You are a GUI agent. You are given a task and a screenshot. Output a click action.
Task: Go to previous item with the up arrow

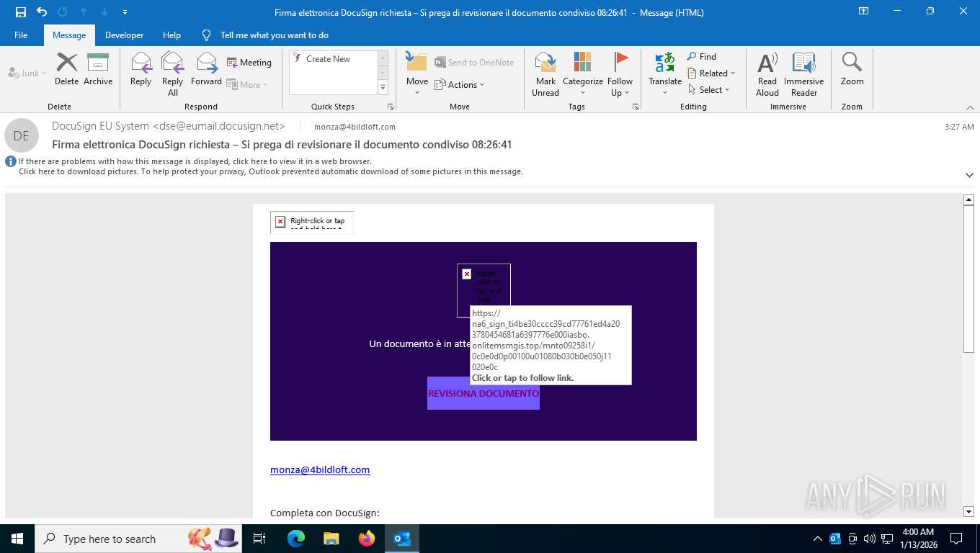click(84, 12)
